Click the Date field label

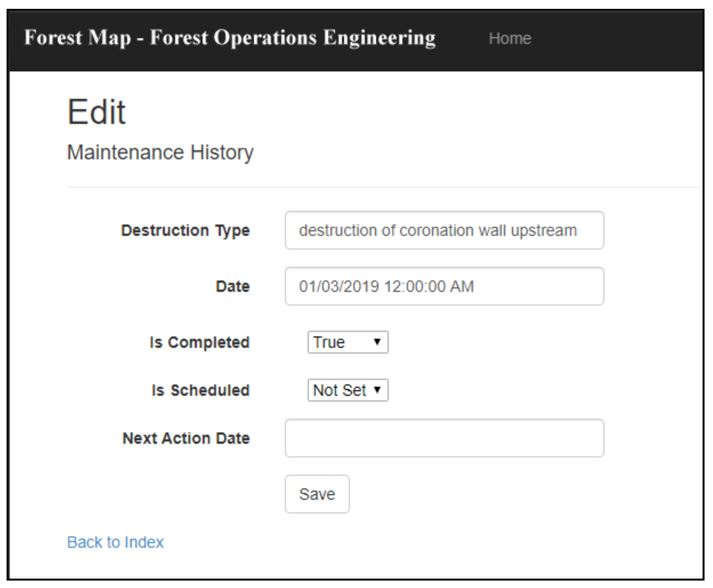pos(233,286)
